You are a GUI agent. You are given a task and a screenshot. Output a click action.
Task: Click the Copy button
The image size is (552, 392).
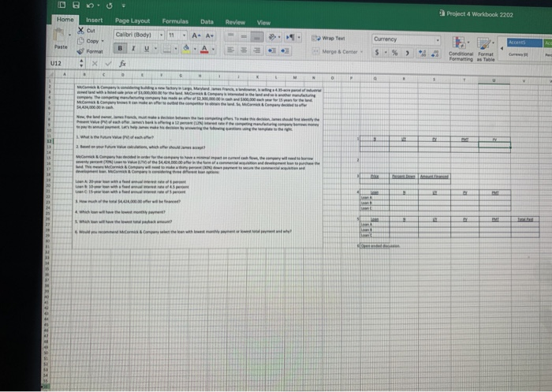click(88, 41)
